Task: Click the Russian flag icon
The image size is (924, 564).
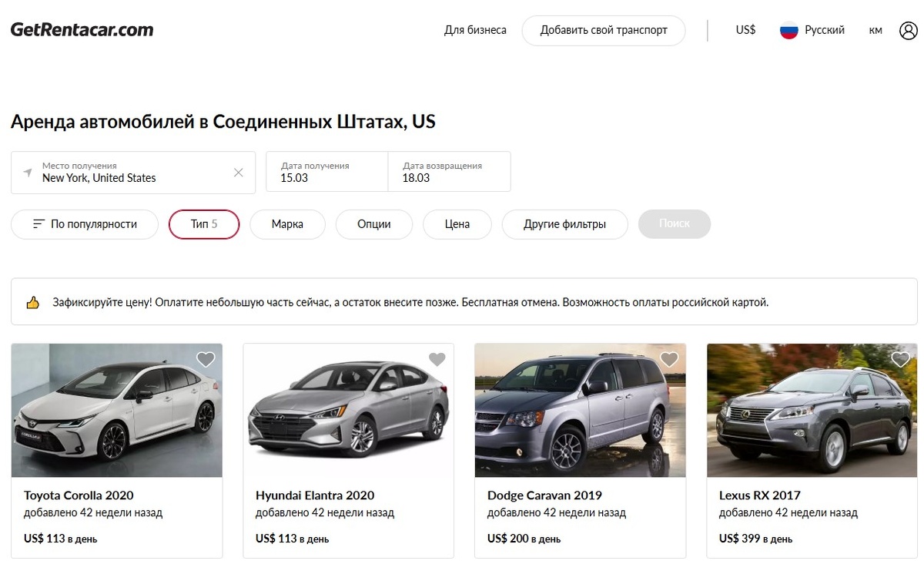Action: 788,30
